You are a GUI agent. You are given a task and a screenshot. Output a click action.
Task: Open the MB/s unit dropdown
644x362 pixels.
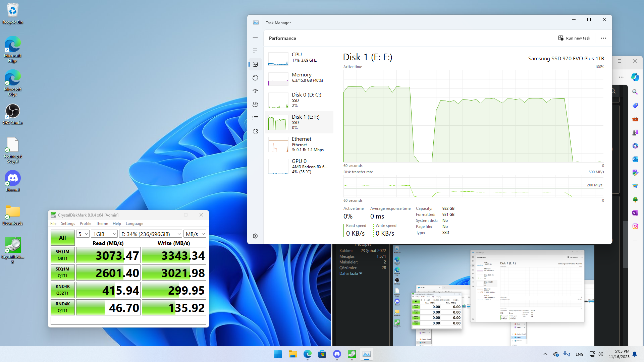tap(195, 234)
